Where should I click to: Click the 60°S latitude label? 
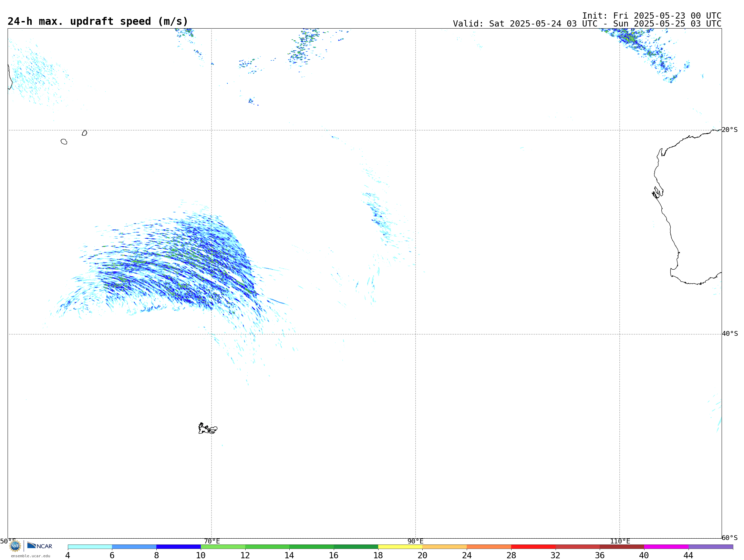(730, 538)
